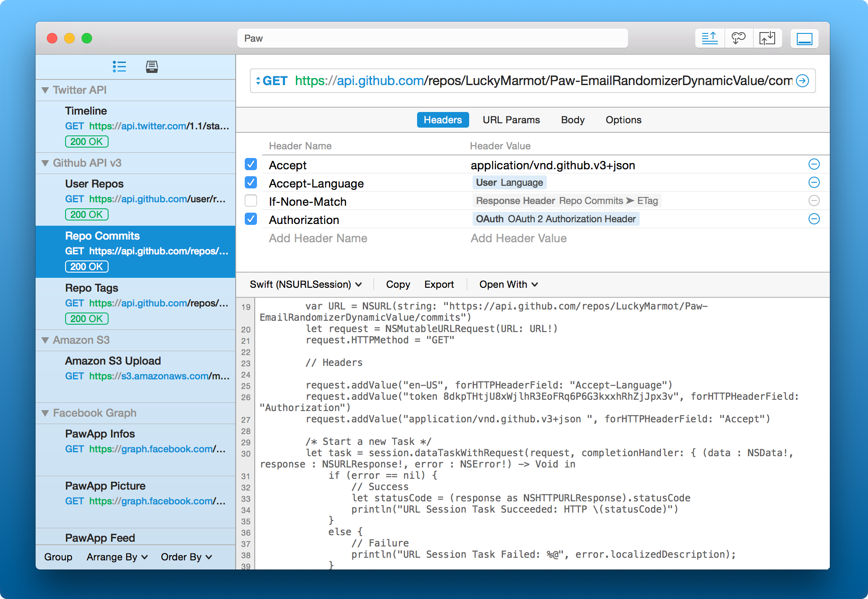The image size is (868, 599).
Task: Click the Add Header Name field
Action: point(318,238)
